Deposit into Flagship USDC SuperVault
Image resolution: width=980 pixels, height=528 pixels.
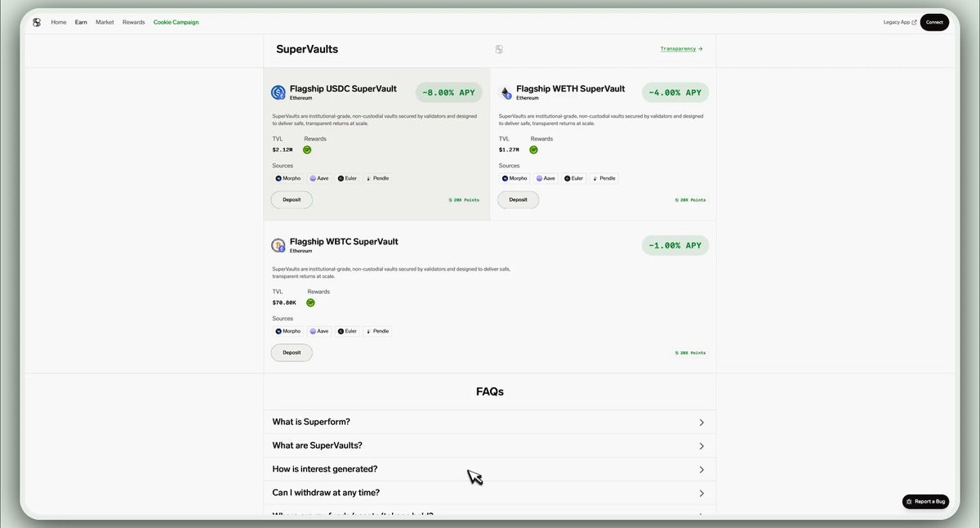292,199
